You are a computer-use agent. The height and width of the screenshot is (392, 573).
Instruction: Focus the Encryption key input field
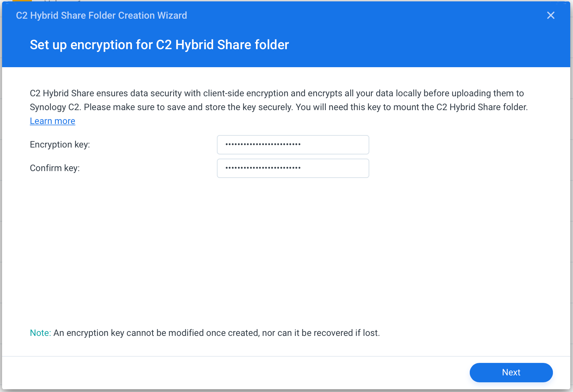pos(293,145)
